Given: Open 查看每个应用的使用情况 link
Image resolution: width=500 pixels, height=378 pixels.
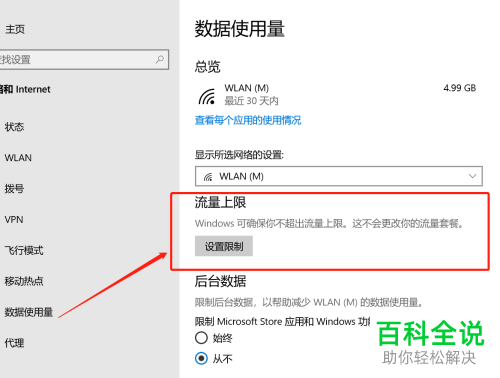Looking at the screenshot, I should (248, 120).
